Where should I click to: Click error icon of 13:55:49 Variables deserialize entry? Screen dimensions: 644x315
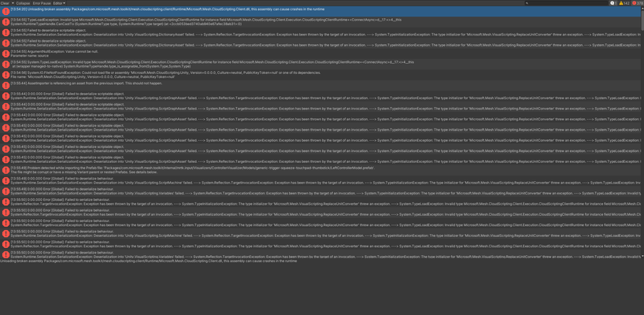6,191
